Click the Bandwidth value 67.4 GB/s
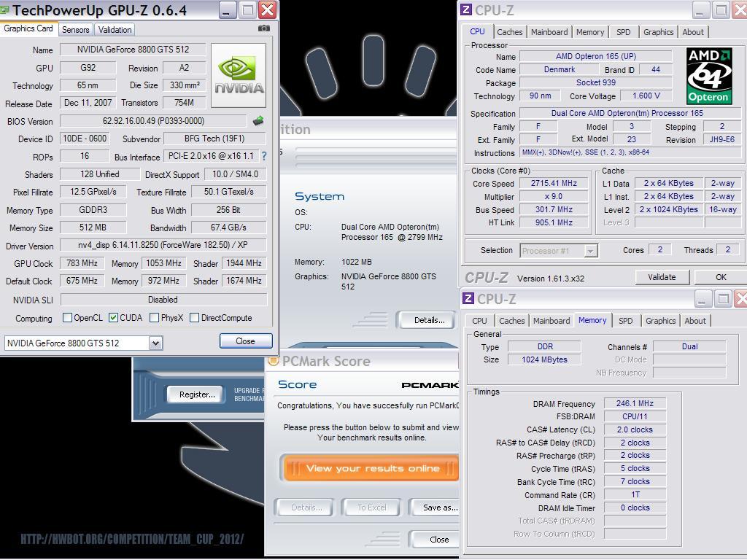The width and height of the screenshot is (747, 560). [x=228, y=227]
